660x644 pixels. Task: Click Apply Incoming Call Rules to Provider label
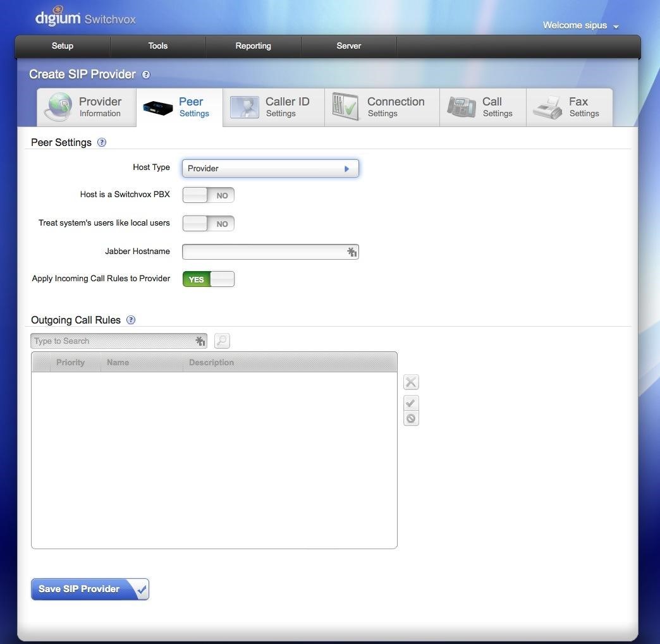(101, 278)
